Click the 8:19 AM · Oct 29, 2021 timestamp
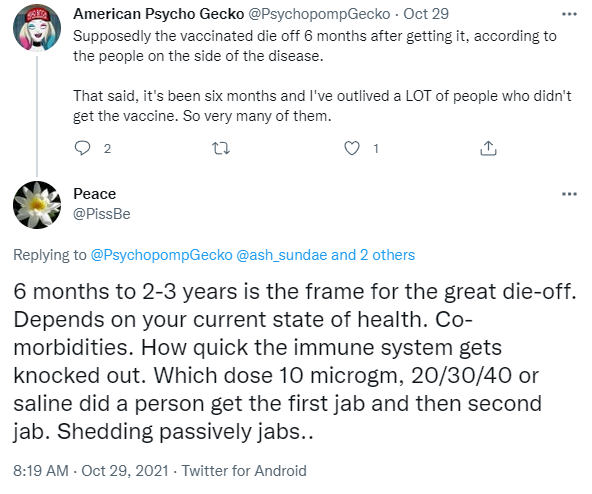Image resolution: width=592 pixels, height=494 pixels. 91,471
